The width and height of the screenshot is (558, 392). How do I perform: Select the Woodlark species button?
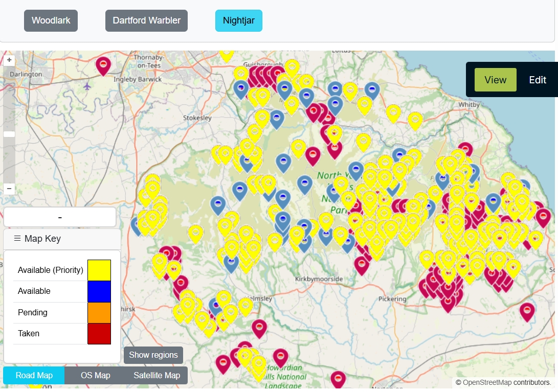point(51,20)
